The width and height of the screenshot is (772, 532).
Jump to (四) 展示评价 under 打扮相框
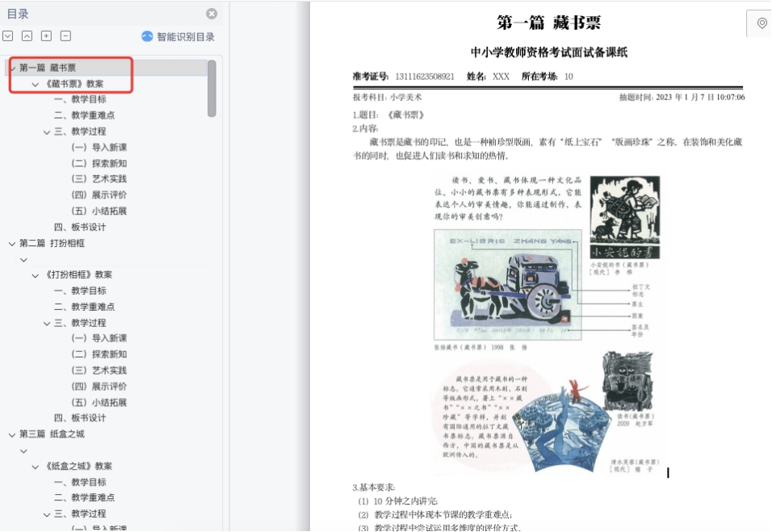(99, 386)
